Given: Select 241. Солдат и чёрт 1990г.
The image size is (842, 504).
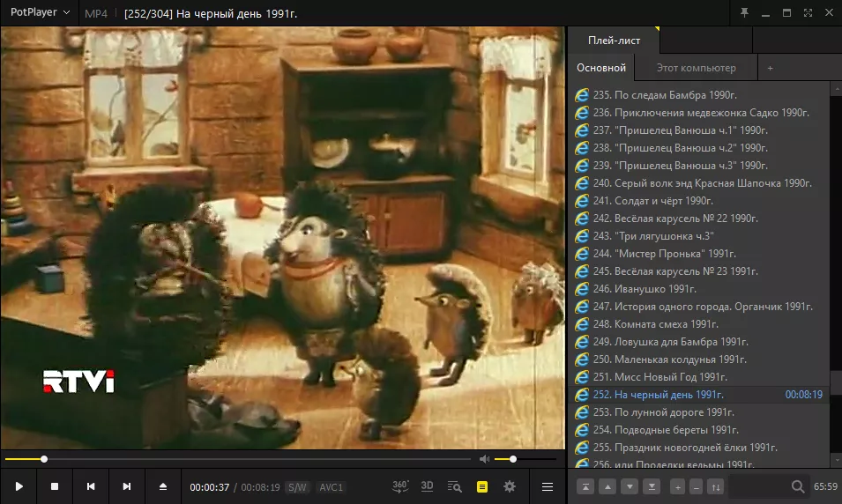Looking at the screenshot, I should click(699, 201).
